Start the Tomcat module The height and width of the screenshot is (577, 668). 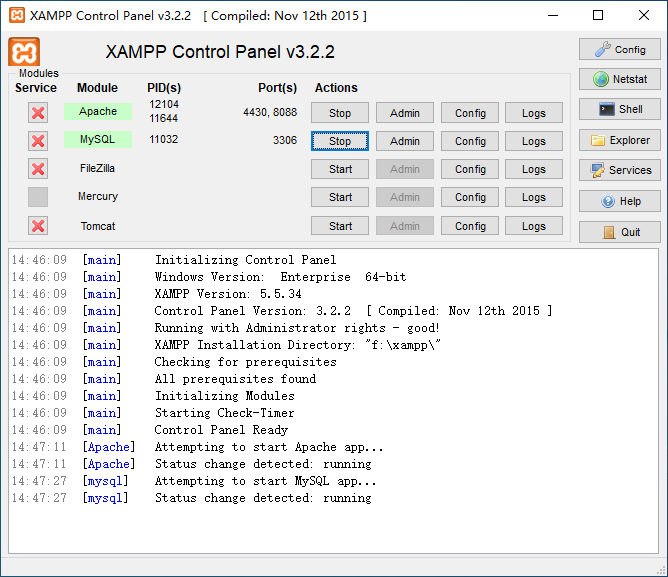[340, 226]
